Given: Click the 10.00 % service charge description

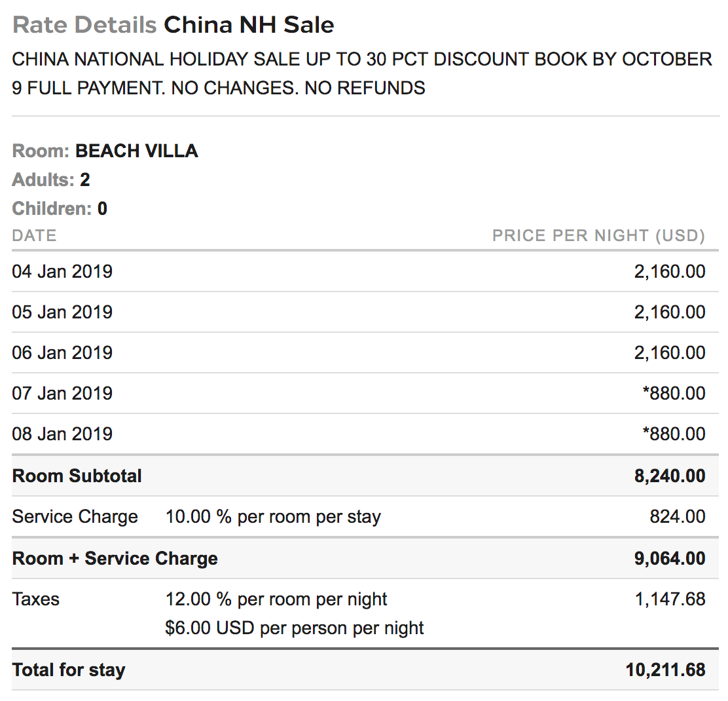Looking at the screenshot, I should click(x=273, y=516).
